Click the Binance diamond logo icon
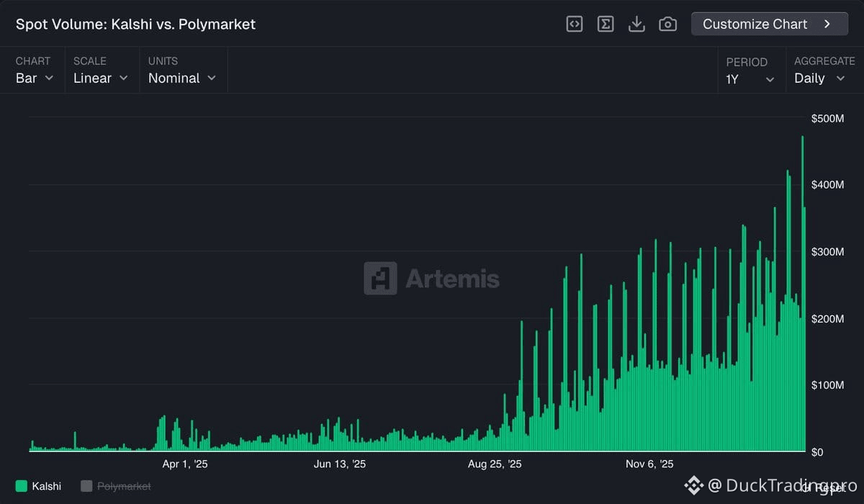Screen dimensions: 864x504 point(693,485)
